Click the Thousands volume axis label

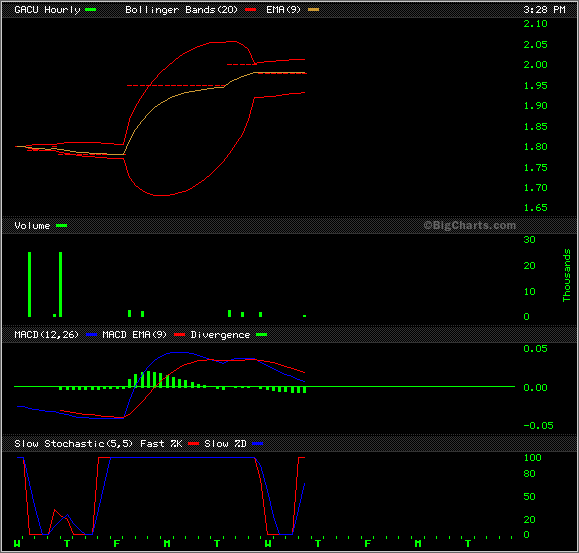566,275
